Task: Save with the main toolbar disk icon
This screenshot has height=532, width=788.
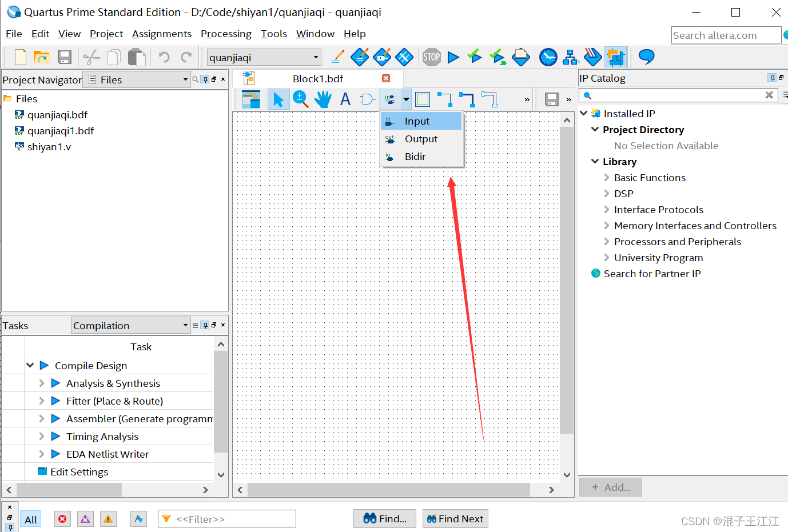Action: (x=65, y=57)
